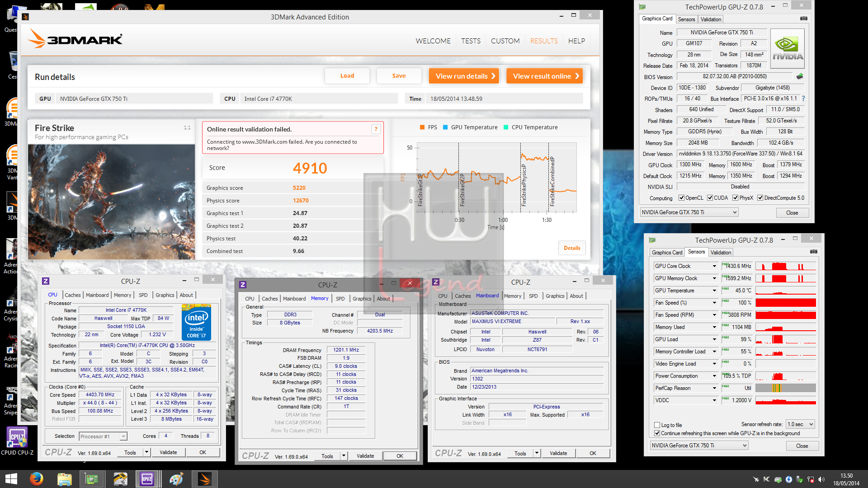Click the Save button in Run details
This screenshot has height=488, width=868.
point(399,76)
